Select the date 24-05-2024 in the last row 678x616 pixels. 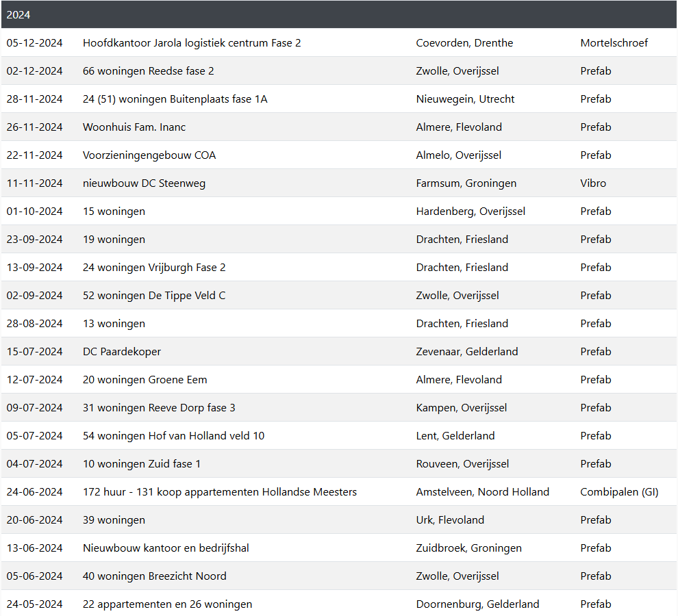[x=34, y=604]
